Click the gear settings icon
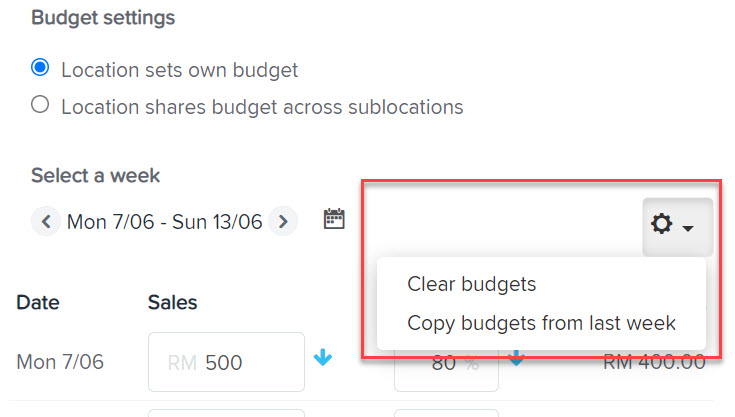The width and height of the screenshot is (735, 417). 661,223
